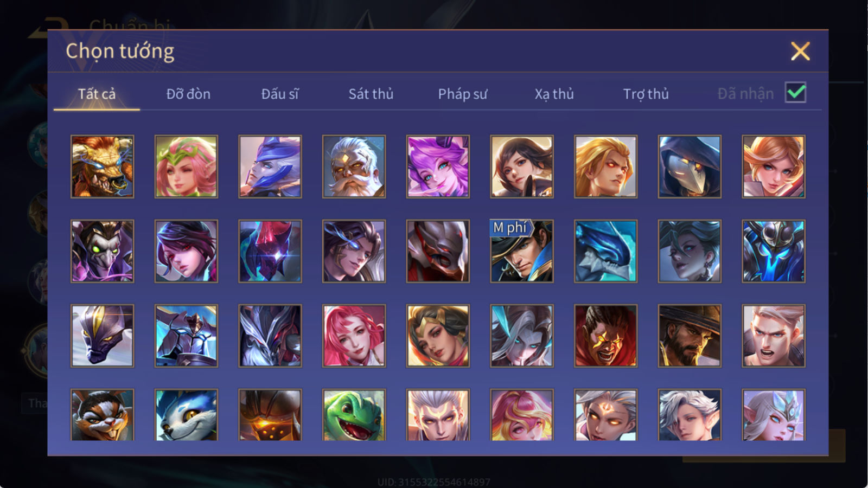Screen dimensions: 868x488
Task: Select the purple-haired bunny-ear girl hero
Action: (438, 166)
